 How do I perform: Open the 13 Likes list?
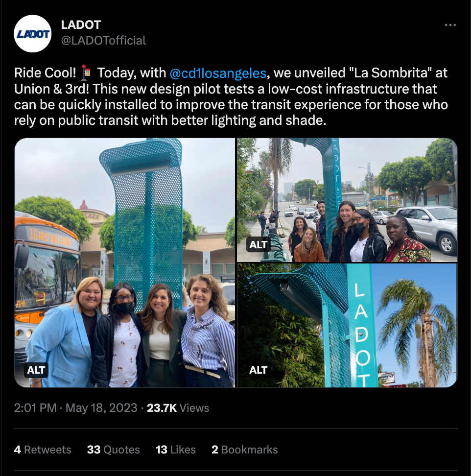pos(176,450)
